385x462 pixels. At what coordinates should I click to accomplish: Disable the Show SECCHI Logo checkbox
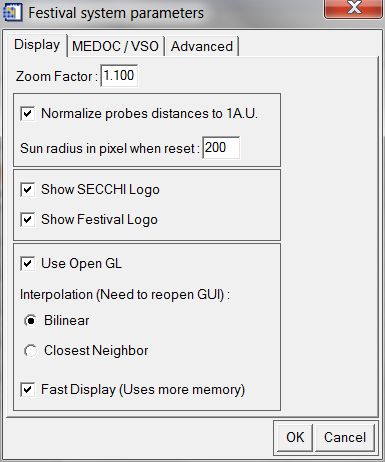(27, 190)
